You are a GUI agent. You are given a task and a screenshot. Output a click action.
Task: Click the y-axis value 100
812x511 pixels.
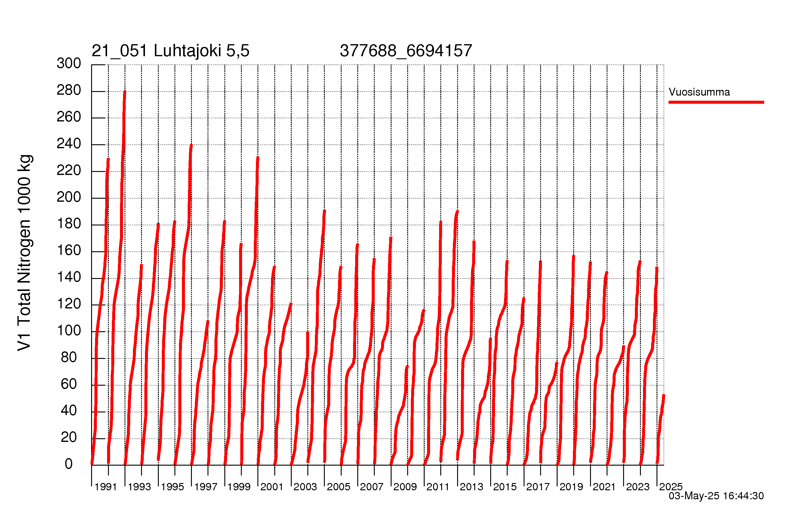pyautogui.click(x=69, y=331)
